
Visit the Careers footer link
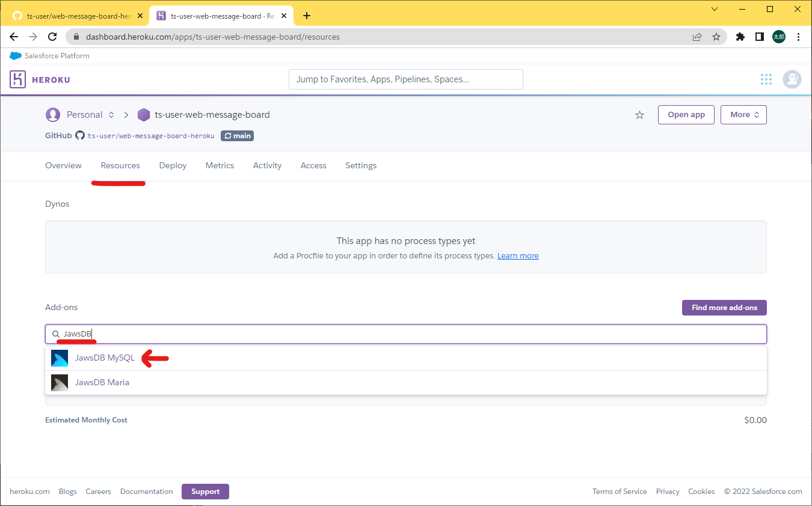(99, 492)
